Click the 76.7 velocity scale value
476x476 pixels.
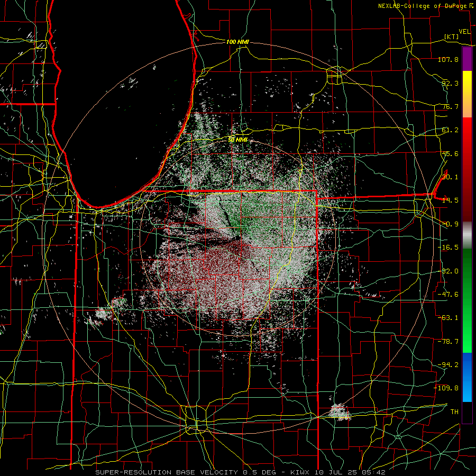tap(450, 106)
